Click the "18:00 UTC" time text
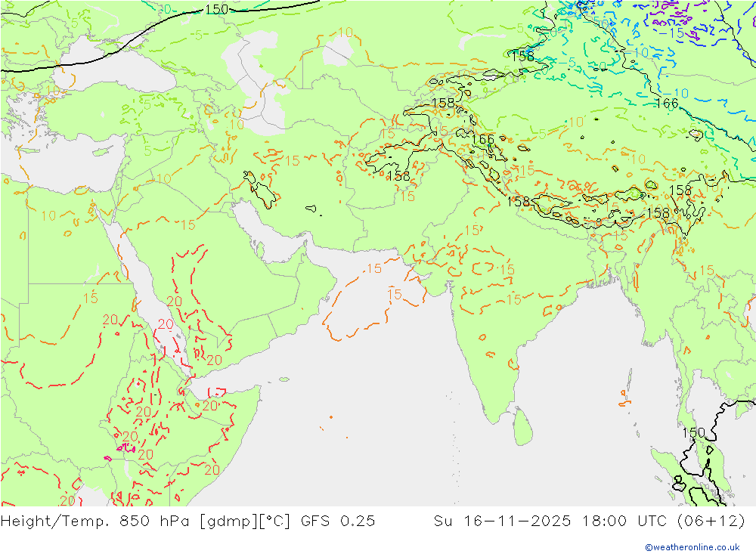This screenshot has width=756, height=554. (x=624, y=521)
